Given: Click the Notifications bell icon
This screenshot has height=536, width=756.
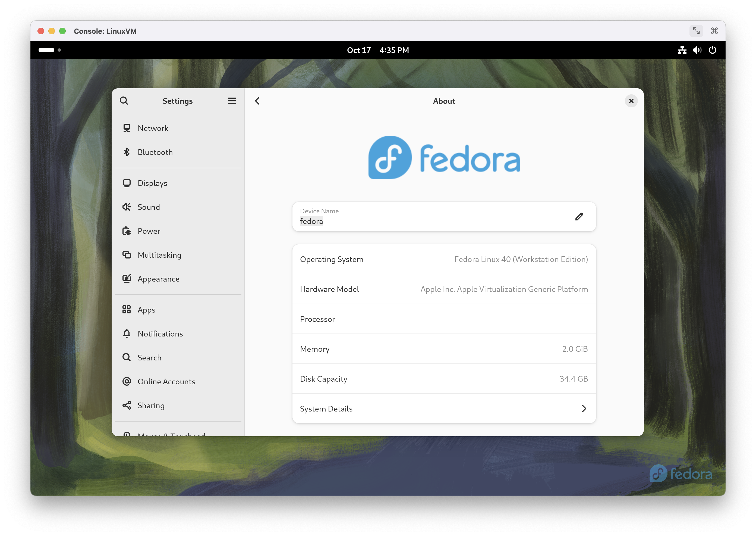Looking at the screenshot, I should 127,333.
